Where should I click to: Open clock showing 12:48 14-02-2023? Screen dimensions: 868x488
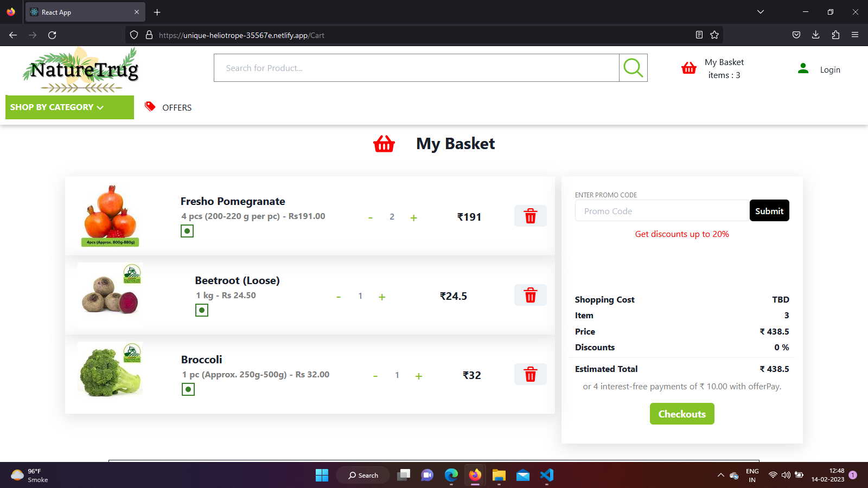click(x=828, y=475)
